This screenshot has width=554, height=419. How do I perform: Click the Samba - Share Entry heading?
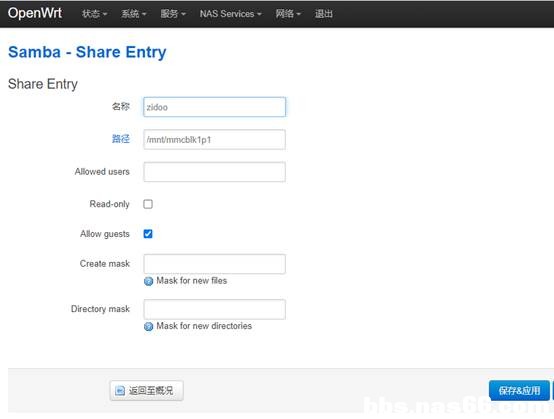click(87, 52)
